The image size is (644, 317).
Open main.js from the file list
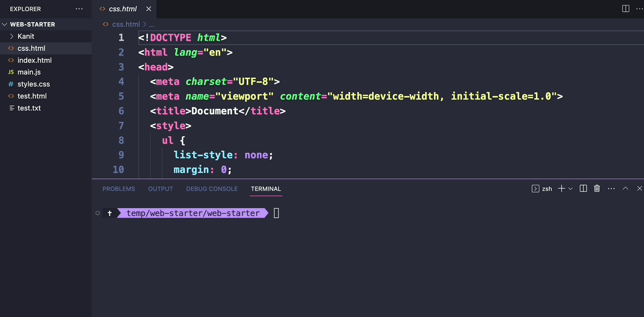tap(29, 72)
